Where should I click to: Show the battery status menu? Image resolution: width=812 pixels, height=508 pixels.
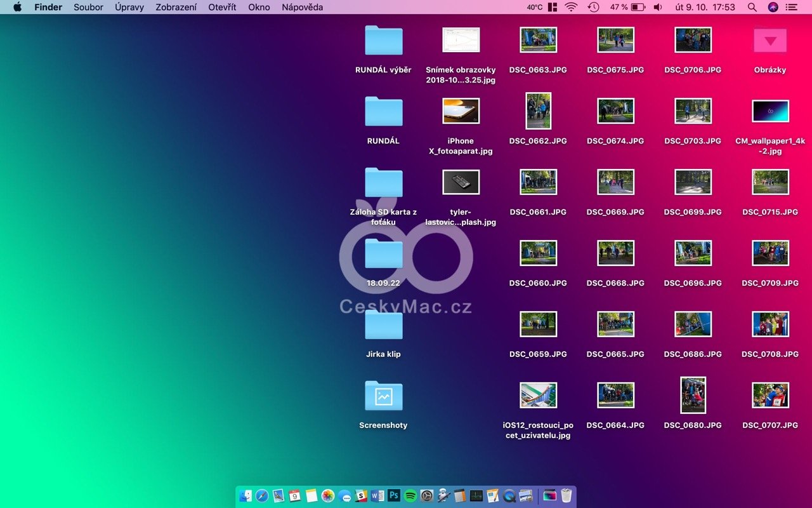click(638, 7)
